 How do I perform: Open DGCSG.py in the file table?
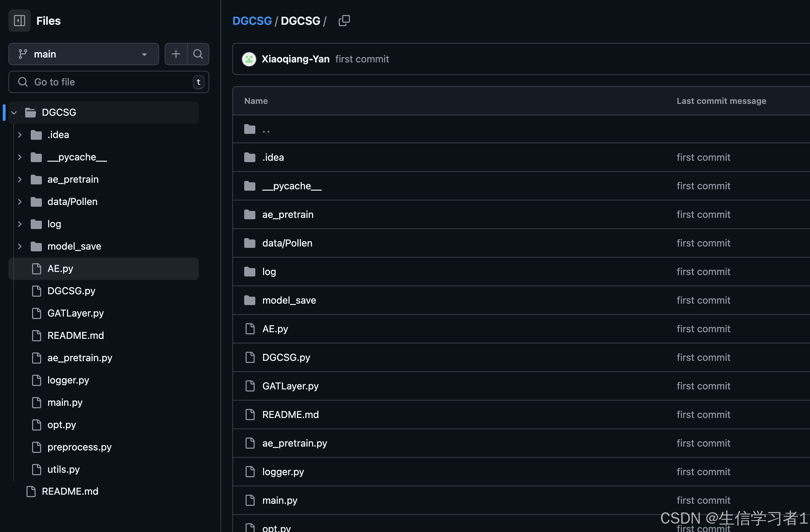286,358
